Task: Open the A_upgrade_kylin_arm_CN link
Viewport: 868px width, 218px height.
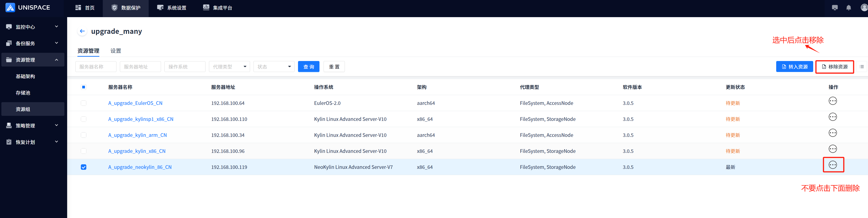Action: (x=137, y=135)
